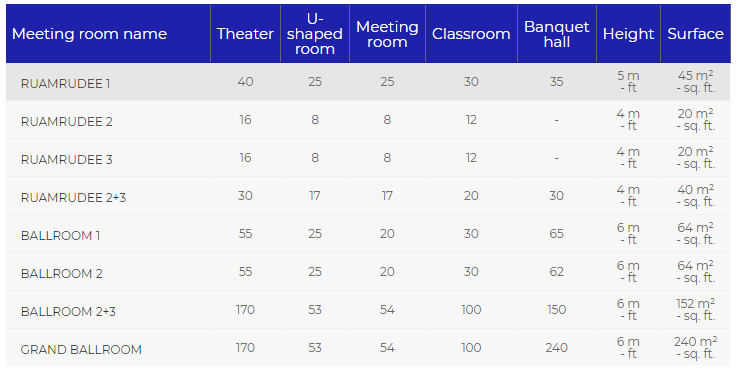Select the Theater column header
The height and width of the screenshot is (373, 736).
[x=245, y=34]
